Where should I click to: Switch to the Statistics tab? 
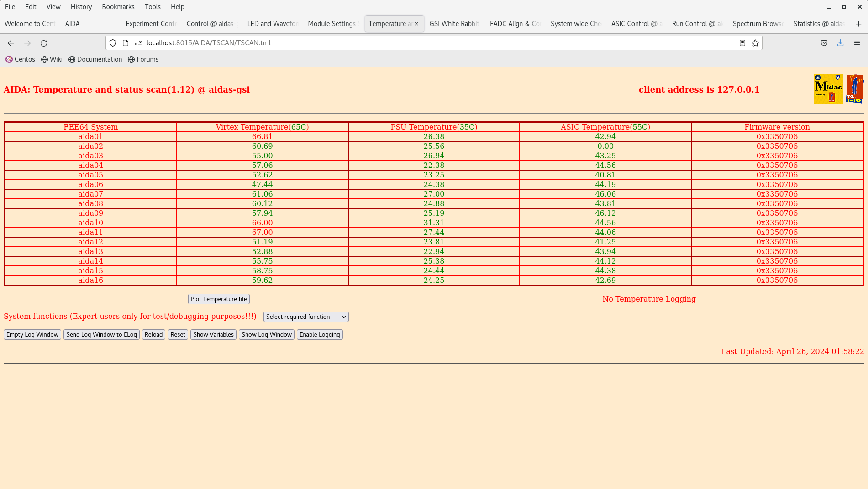820,24
